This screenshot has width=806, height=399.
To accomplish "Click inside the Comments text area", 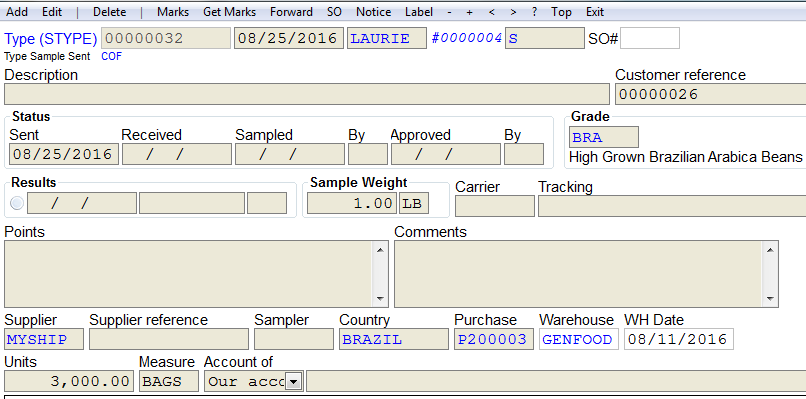I will pos(578,274).
